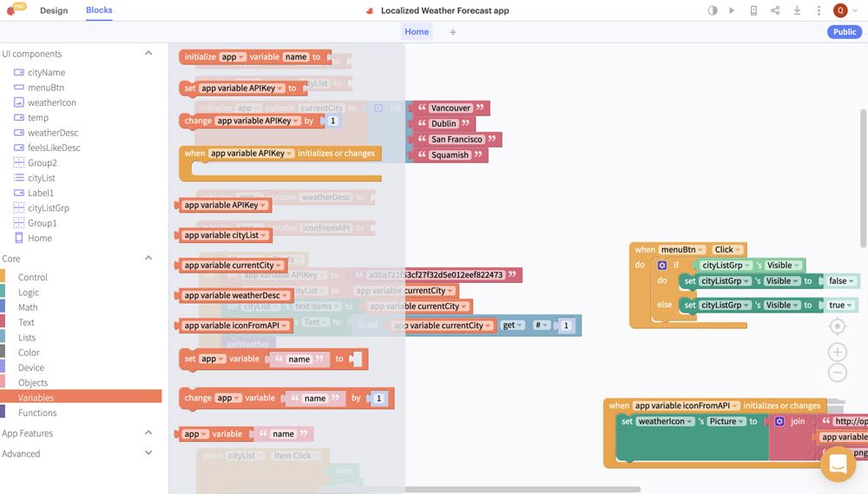Click the Public project button

(x=845, y=32)
